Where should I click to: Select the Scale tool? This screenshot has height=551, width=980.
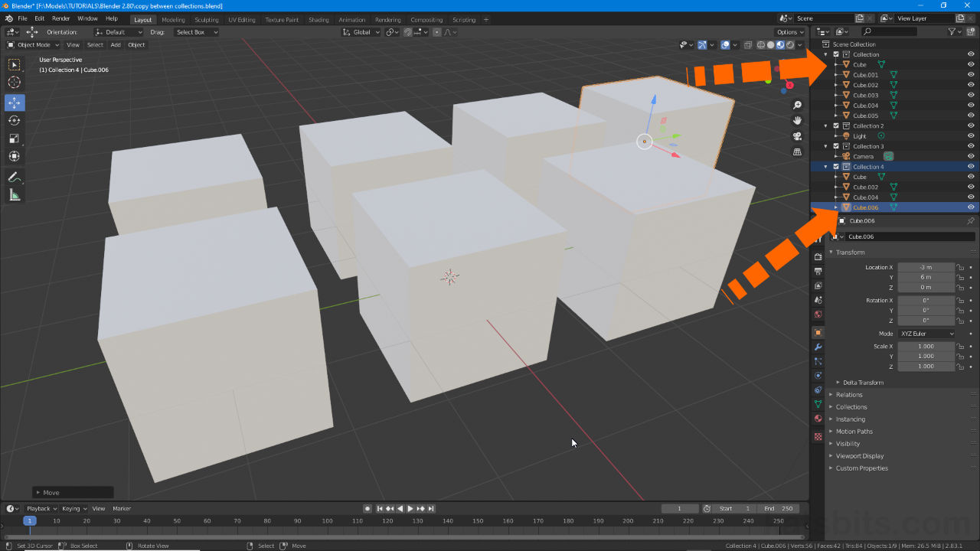[x=15, y=139]
